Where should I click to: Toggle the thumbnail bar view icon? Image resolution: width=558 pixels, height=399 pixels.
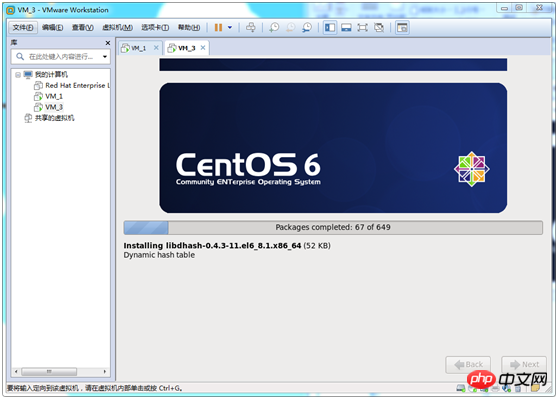[x=346, y=27]
